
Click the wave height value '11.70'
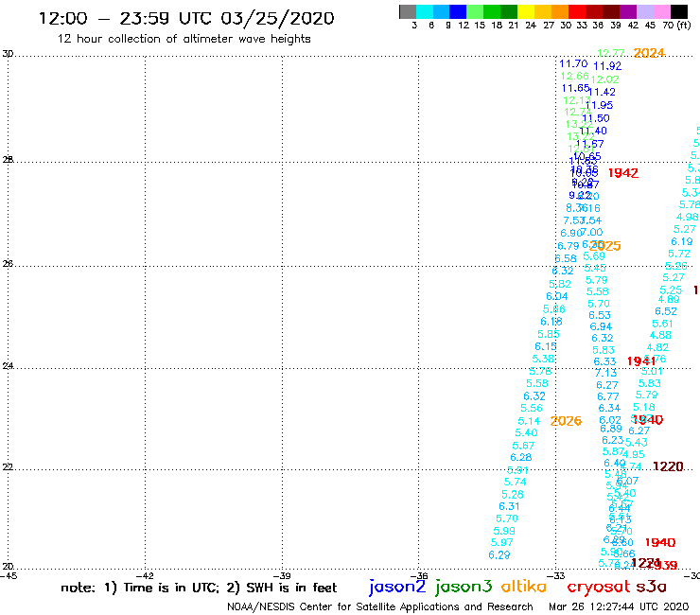coord(573,64)
